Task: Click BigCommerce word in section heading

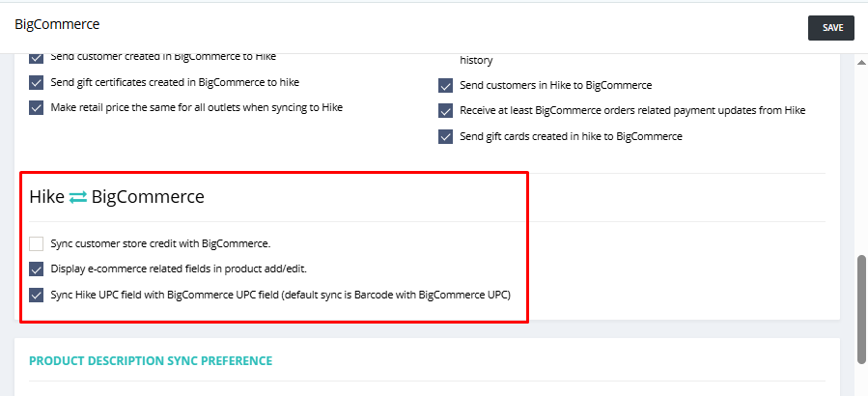Action: click(148, 197)
